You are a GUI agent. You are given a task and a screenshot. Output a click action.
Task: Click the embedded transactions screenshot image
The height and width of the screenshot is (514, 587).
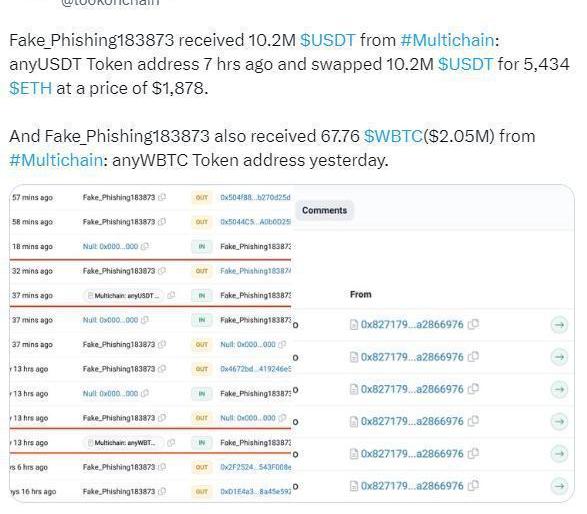(292, 344)
